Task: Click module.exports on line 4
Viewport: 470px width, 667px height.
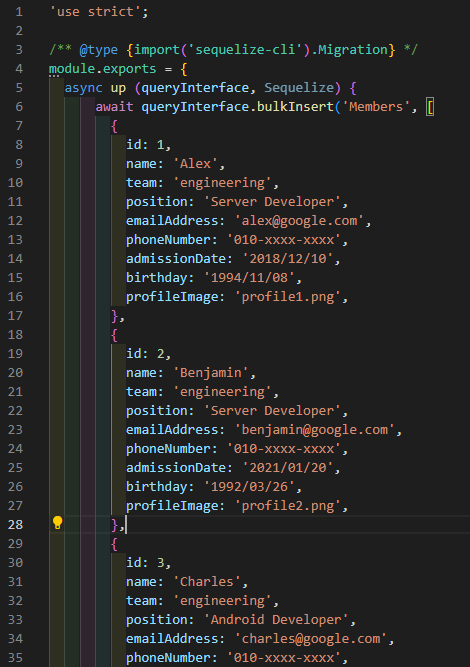Action: (x=103, y=68)
